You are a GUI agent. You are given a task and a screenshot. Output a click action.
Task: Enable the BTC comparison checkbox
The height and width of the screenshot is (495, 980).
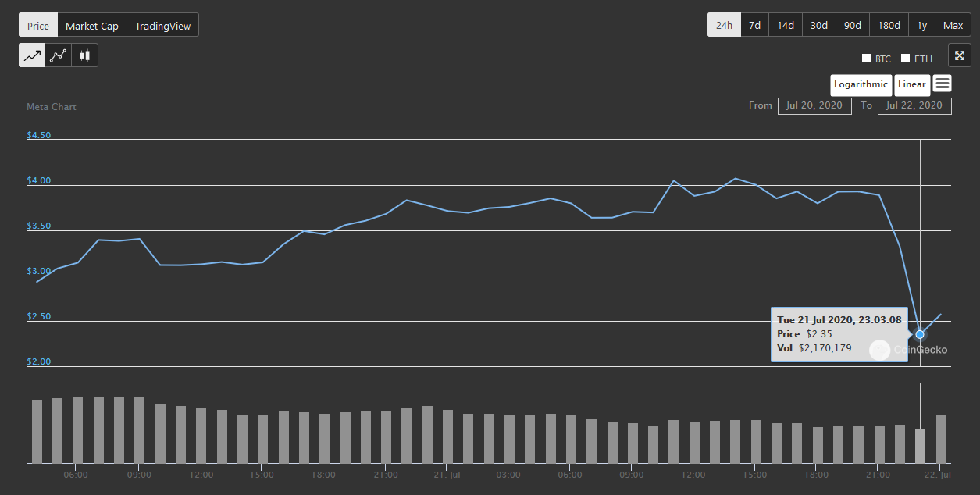pos(866,59)
